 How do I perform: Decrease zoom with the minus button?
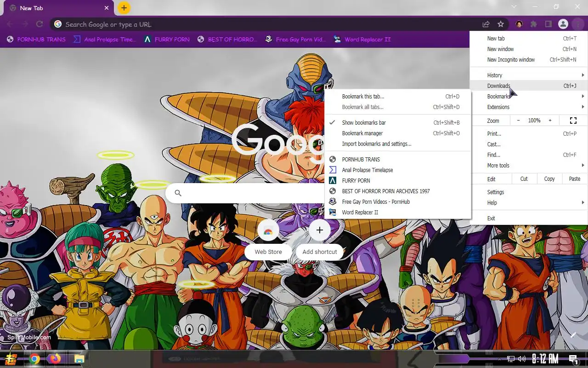click(x=519, y=121)
